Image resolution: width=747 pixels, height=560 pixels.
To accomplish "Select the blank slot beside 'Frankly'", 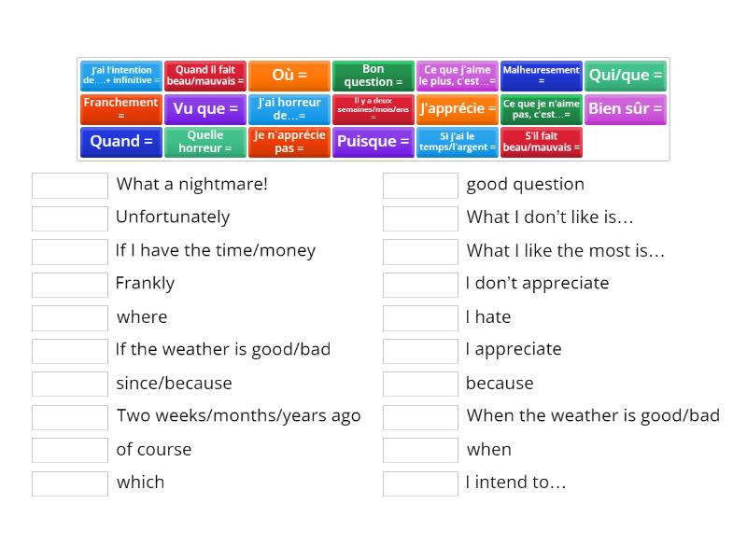I will (70, 284).
